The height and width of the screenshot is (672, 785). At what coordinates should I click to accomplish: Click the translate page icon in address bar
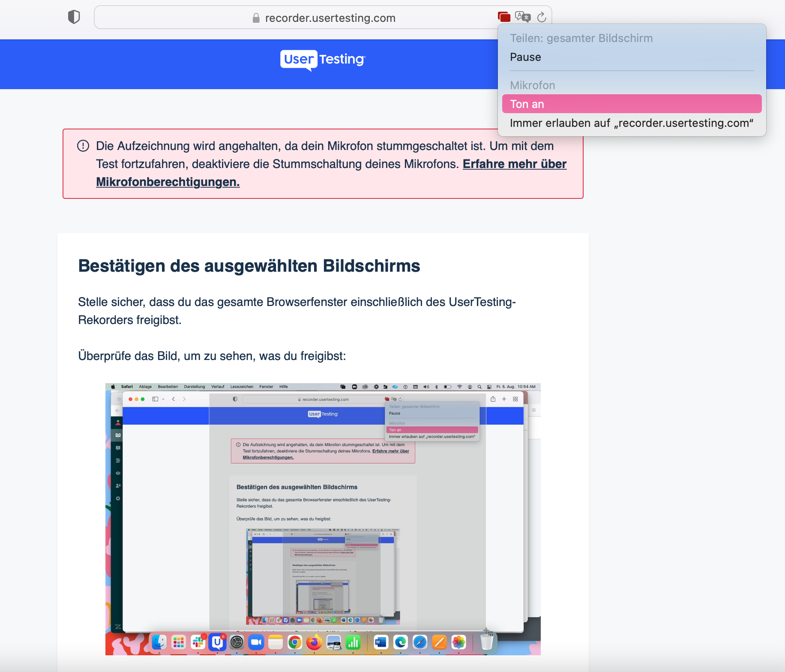click(x=523, y=17)
